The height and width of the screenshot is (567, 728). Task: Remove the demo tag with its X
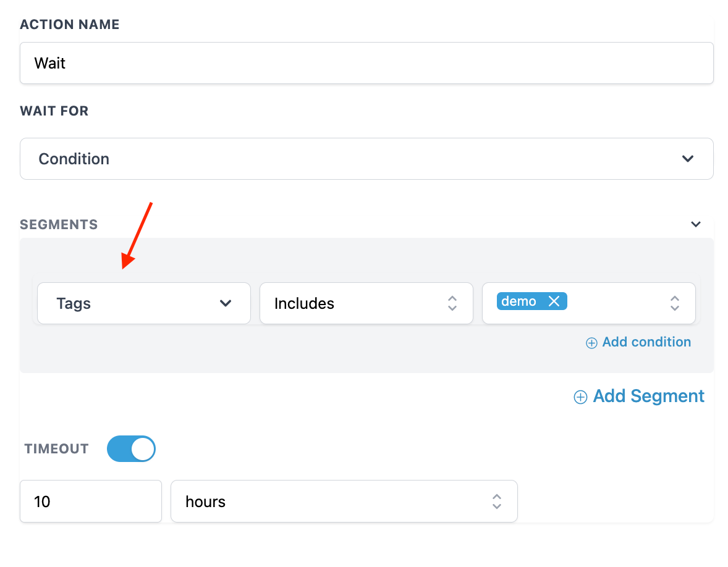pyautogui.click(x=554, y=301)
